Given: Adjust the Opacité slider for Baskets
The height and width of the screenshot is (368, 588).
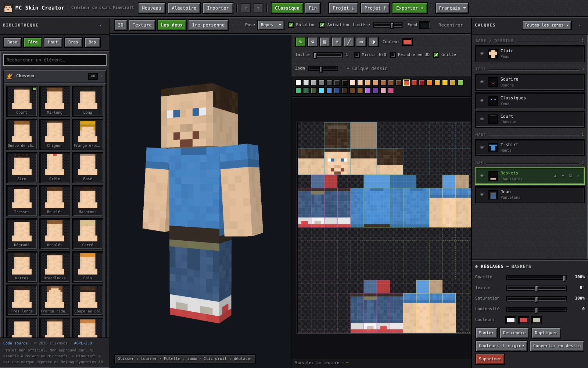Looking at the screenshot, I should coord(537,277).
